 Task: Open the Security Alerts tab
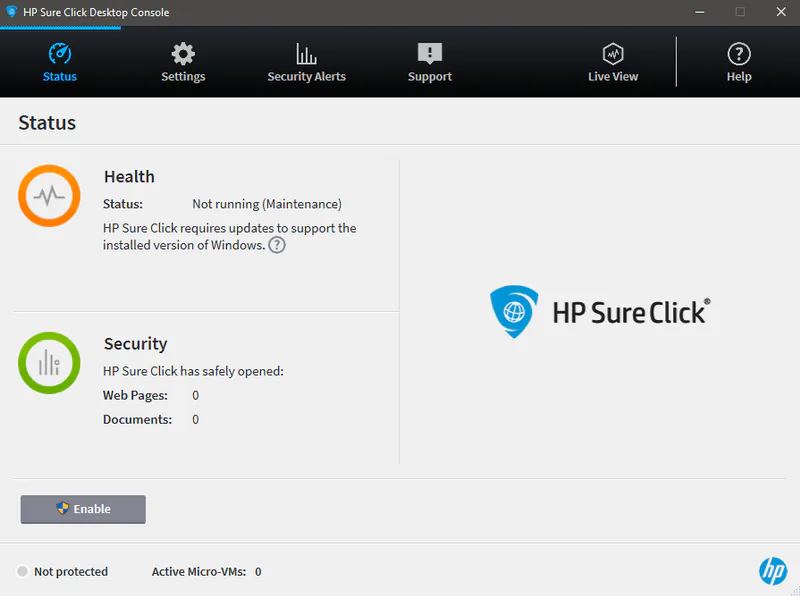coord(307,63)
